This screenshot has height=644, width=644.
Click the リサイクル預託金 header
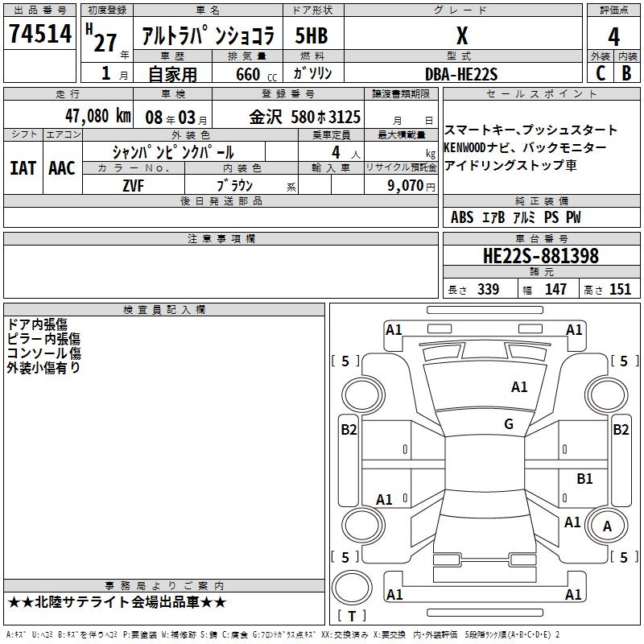tap(401, 167)
